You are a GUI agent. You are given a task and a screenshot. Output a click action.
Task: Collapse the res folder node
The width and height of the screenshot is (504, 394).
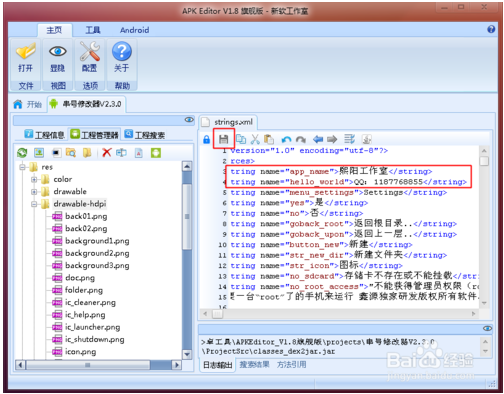(x=22, y=167)
